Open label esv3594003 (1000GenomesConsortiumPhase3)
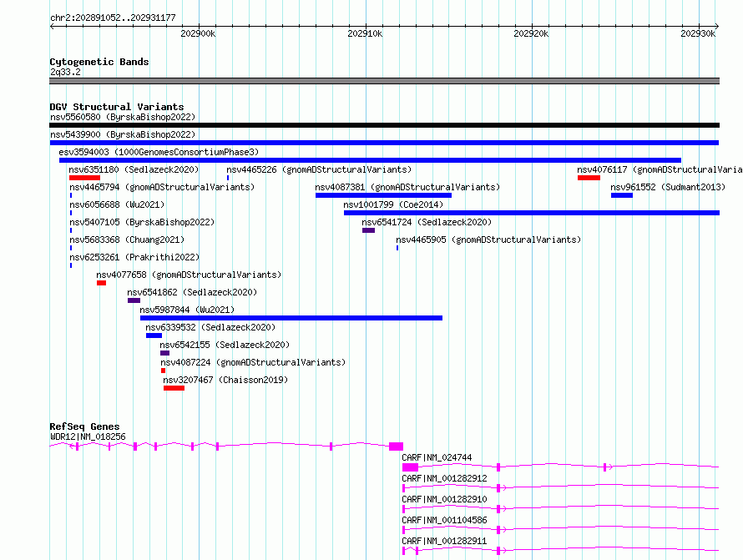 click(159, 152)
